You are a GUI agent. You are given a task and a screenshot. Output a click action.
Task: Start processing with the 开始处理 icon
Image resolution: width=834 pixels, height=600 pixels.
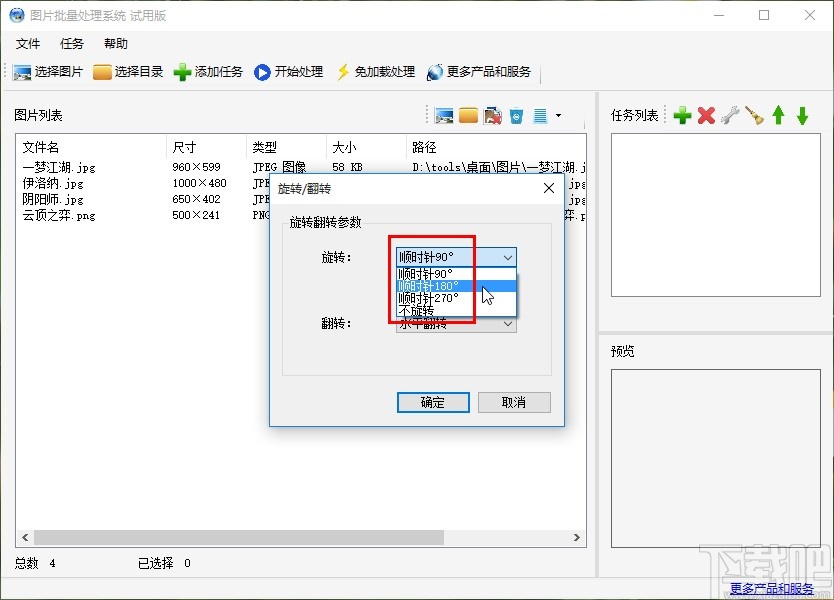(261, 71)
